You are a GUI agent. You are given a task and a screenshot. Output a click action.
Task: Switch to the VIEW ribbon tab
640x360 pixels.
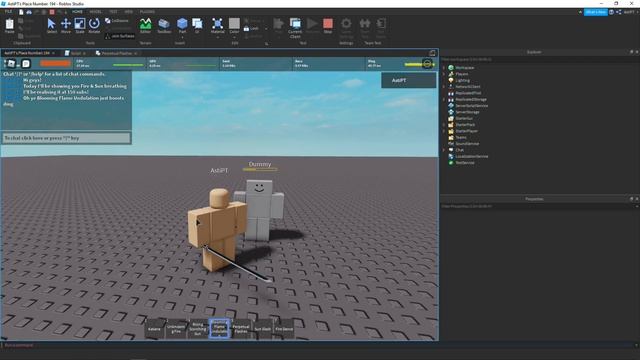129,12
